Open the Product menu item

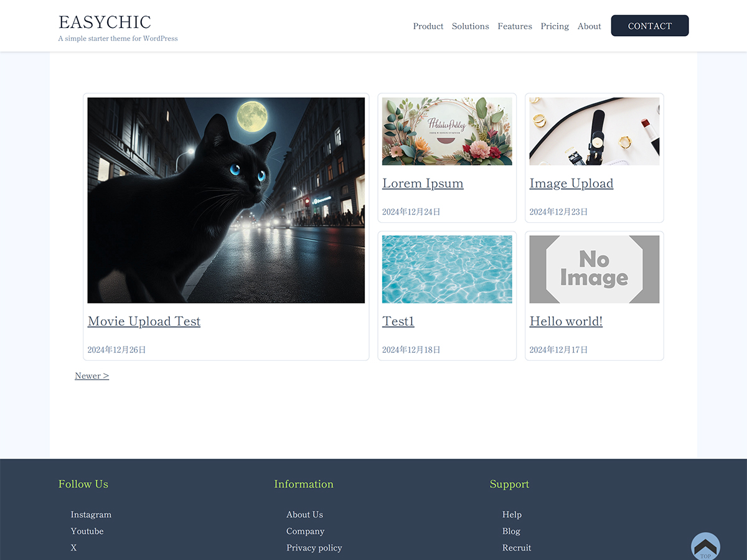click(x=428, y=26)
